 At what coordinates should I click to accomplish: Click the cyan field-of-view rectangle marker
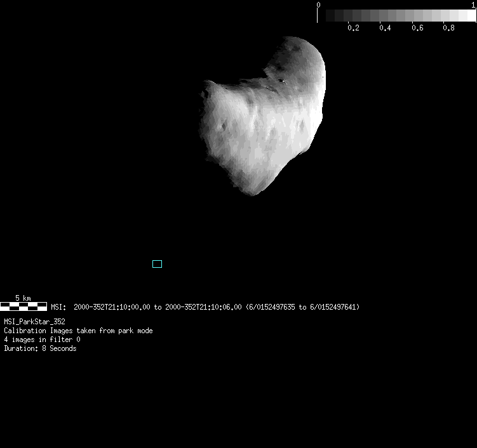[157, 264]
